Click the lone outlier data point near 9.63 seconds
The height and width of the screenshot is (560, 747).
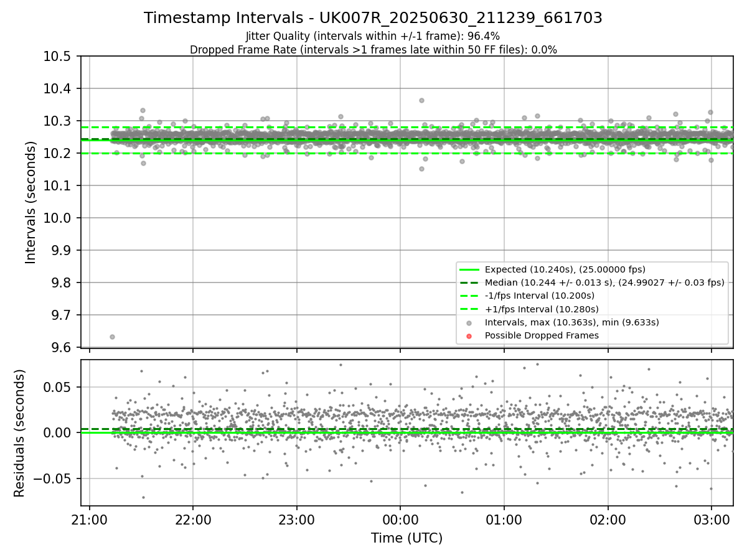coord(112,337)
